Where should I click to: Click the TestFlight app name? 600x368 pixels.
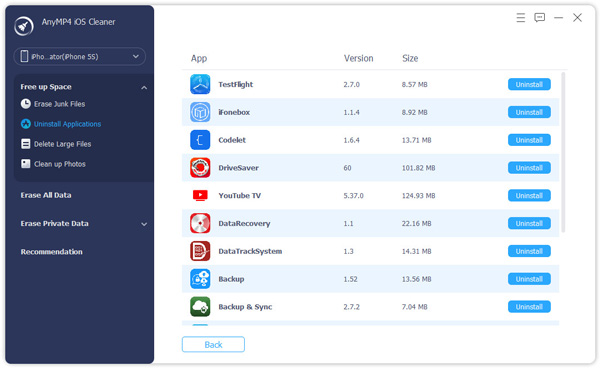click(236, 85)
